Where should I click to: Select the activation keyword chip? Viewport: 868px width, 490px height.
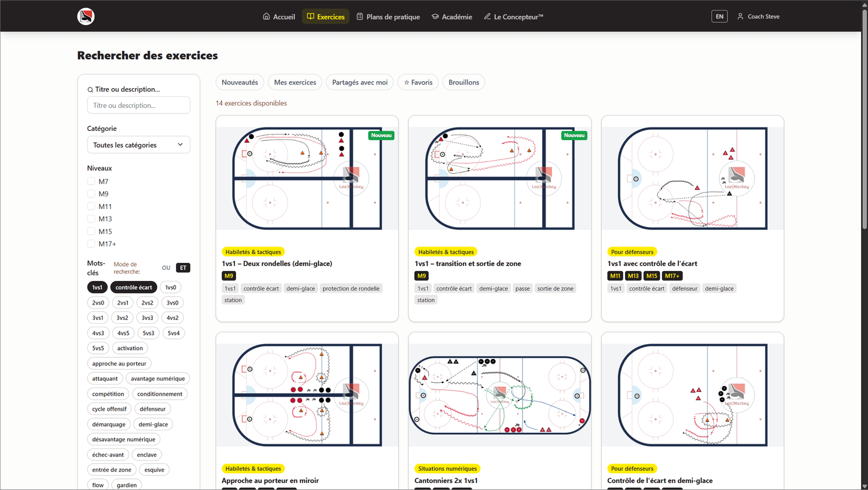pyautogui.click(x=130, y=348)
